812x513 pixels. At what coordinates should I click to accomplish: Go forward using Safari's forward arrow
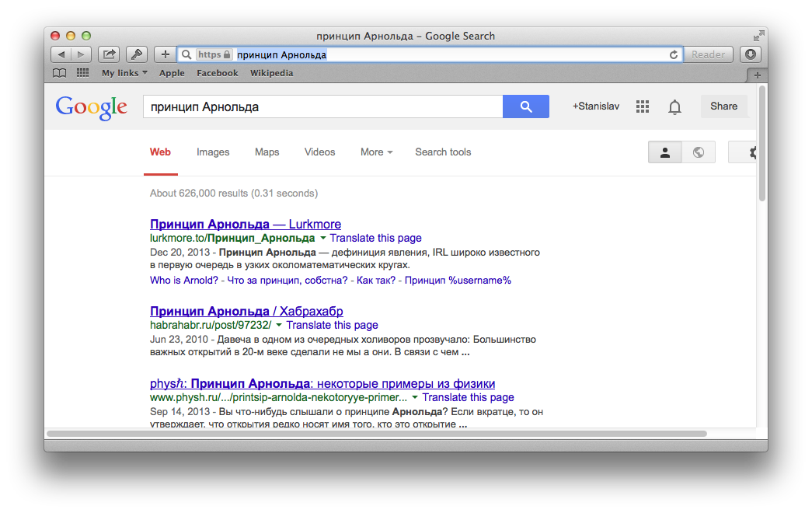coord(82,54)
